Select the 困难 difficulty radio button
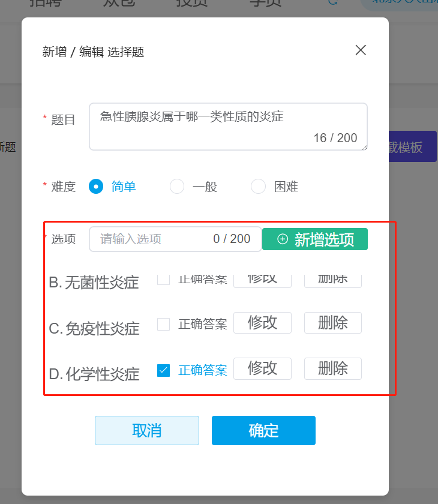The height and width of the screenshot is (504, 438). [258, 187]
